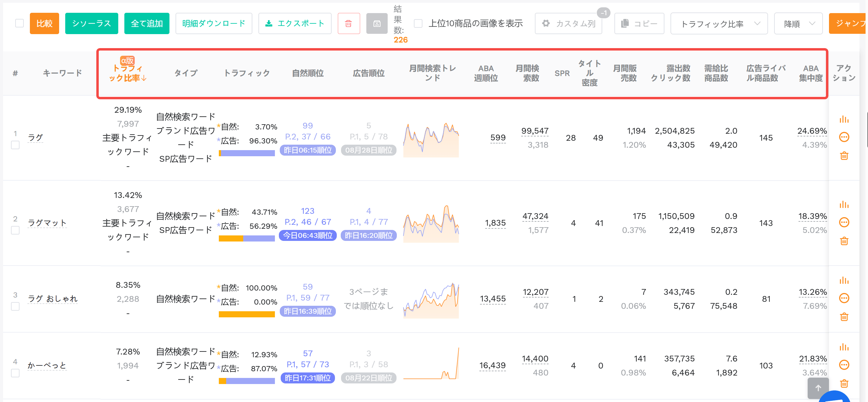Open the 降順 order dropdown
The height and width of the screenshot is (402, 868).
798,23
